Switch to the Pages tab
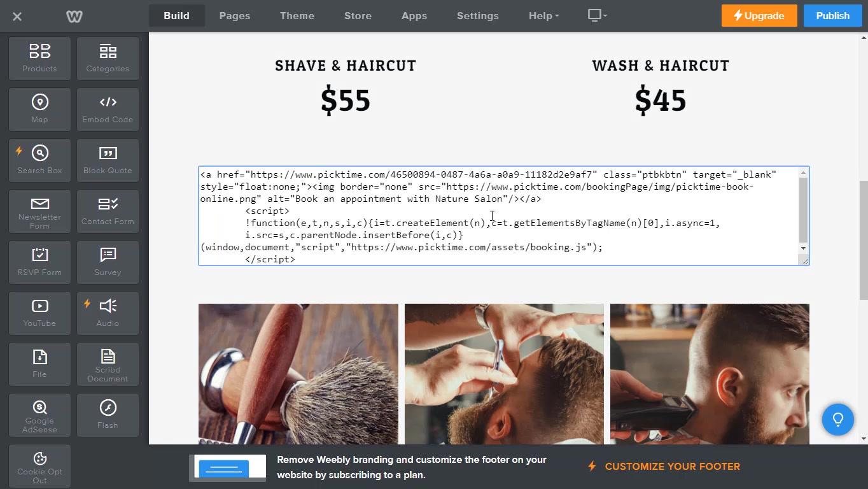Screen dimensions: 868x489 pos(235,16)
